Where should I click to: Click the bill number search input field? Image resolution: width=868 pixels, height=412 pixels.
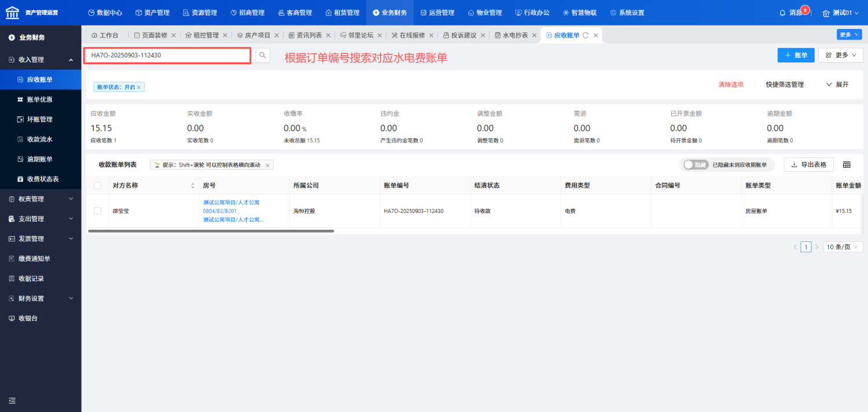pyautogui.click(x=168, y=56)
